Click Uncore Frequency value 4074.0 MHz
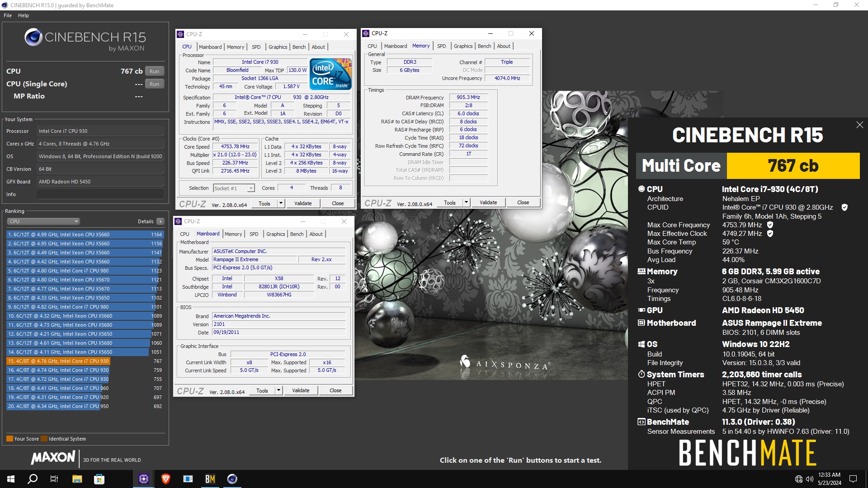868x488 pixels. [507, 78]
